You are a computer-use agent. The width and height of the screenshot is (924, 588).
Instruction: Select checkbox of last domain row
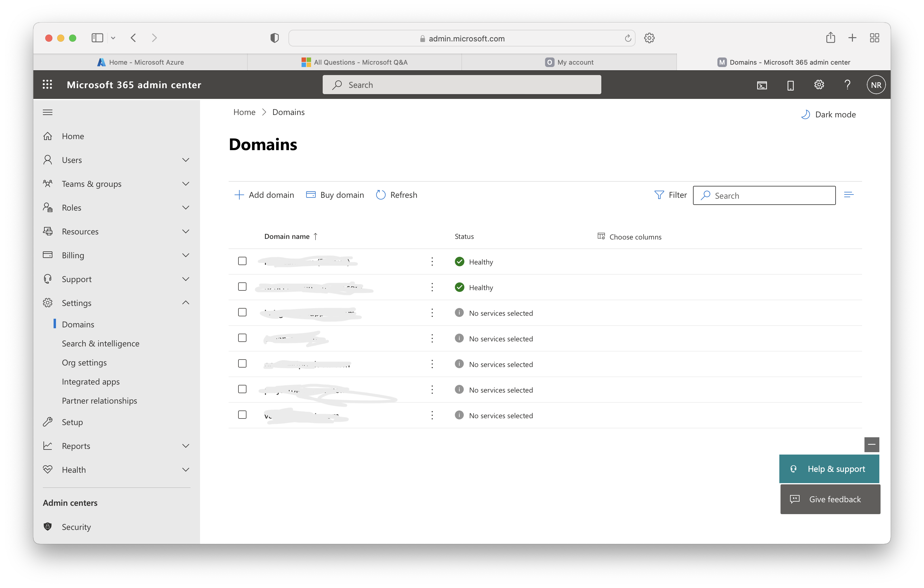point(242,415)
